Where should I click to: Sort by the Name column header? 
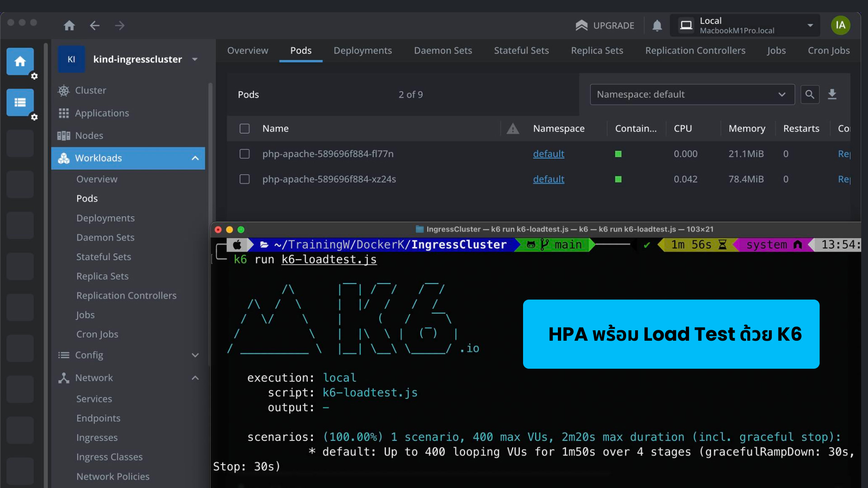tap(275, 129)
